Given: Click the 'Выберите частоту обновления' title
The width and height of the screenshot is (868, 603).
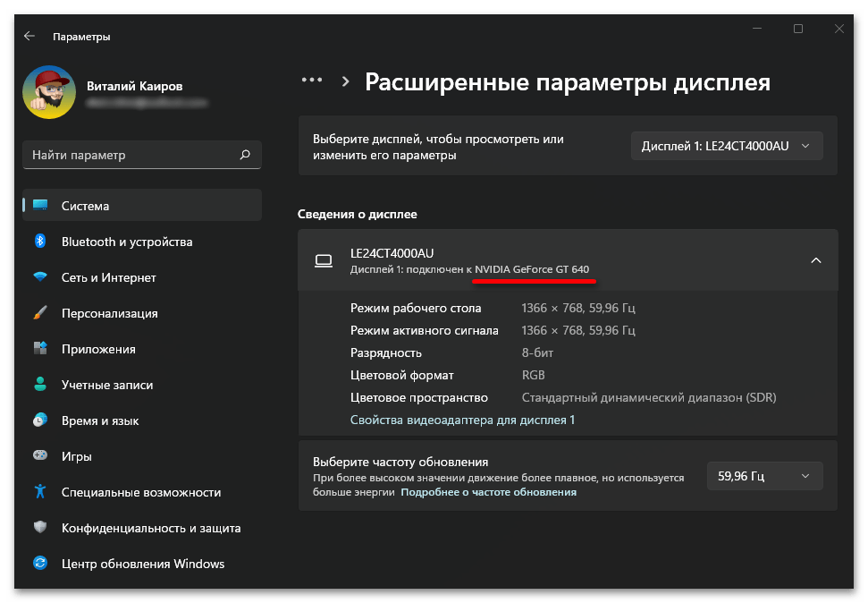Looking at the screenshot, I should click(400, 462).
